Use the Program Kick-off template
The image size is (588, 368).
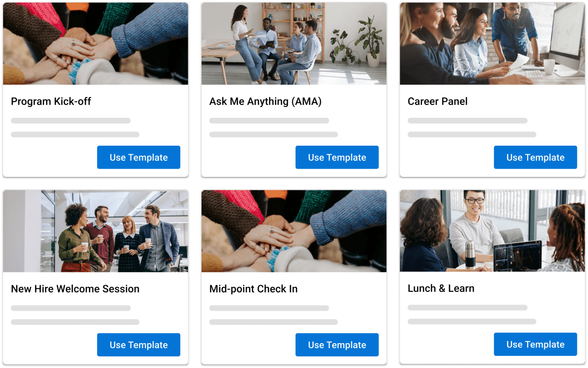tap(139, 157)
